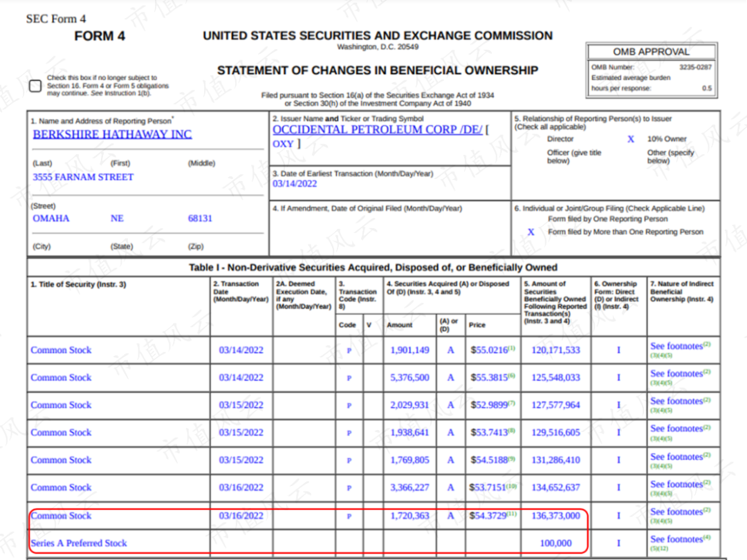Click the amount 1,938,641 cell
Viewport: 747px width, 560px height.
[409, 432]
